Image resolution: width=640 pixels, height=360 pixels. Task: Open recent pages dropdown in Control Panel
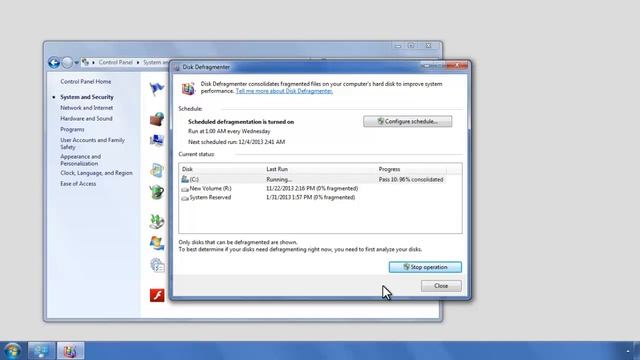(x=76, y=62)
